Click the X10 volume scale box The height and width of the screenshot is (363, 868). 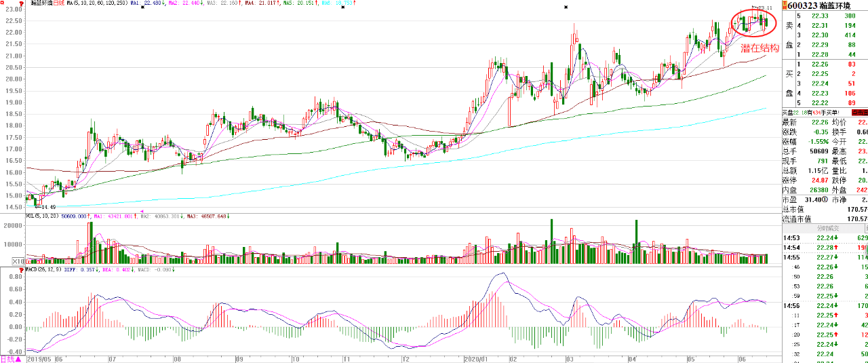20,261
